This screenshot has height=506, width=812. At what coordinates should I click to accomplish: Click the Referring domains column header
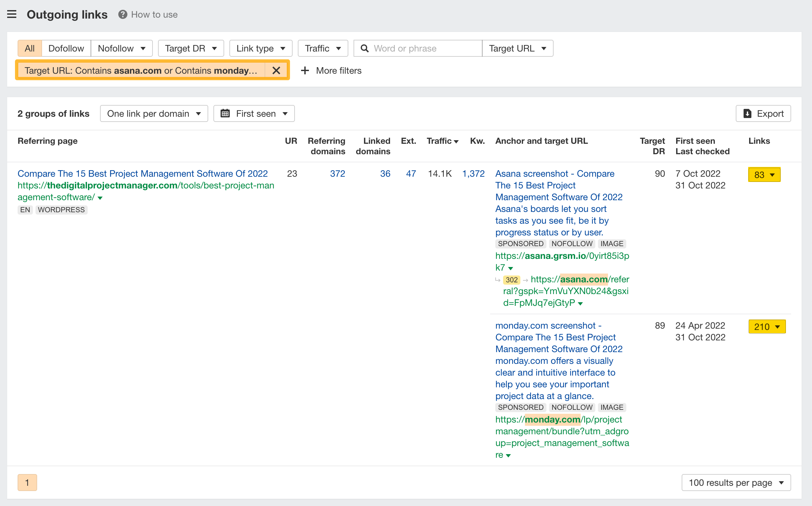pos(327,146)
